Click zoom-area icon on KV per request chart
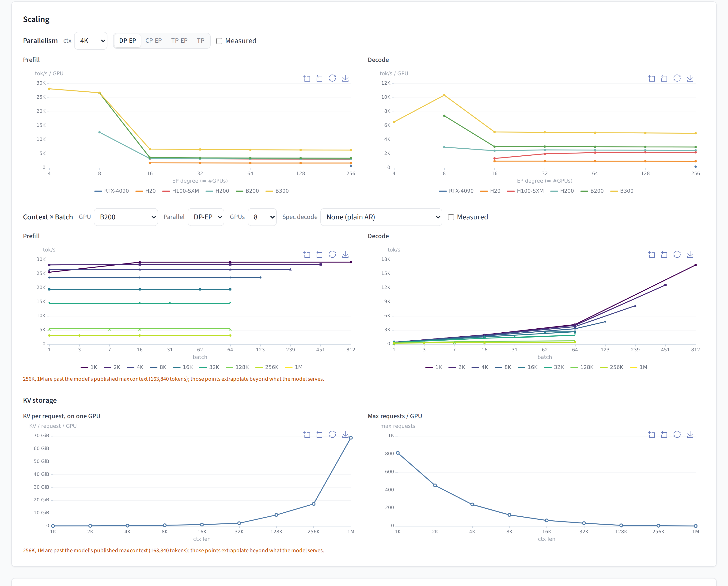 point(307,434)
